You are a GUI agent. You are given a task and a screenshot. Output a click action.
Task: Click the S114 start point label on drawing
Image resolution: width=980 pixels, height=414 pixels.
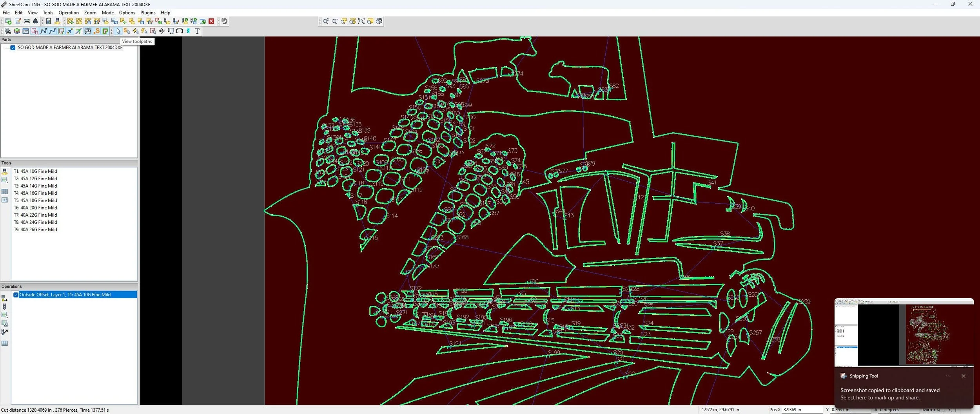(x=392, y=216)
